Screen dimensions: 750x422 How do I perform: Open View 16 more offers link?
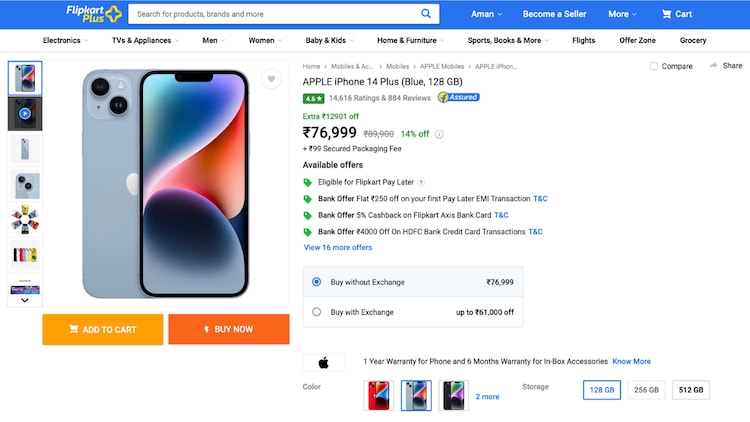(337, 247)
